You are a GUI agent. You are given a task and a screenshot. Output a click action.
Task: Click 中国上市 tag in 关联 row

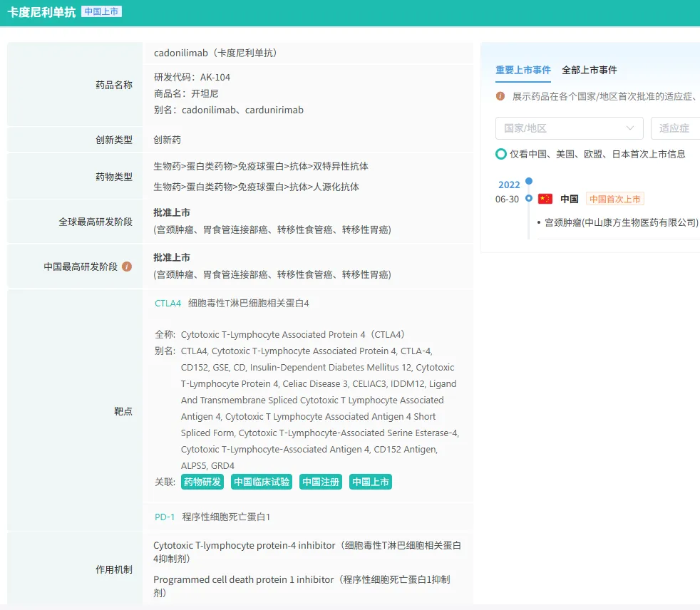371,482
